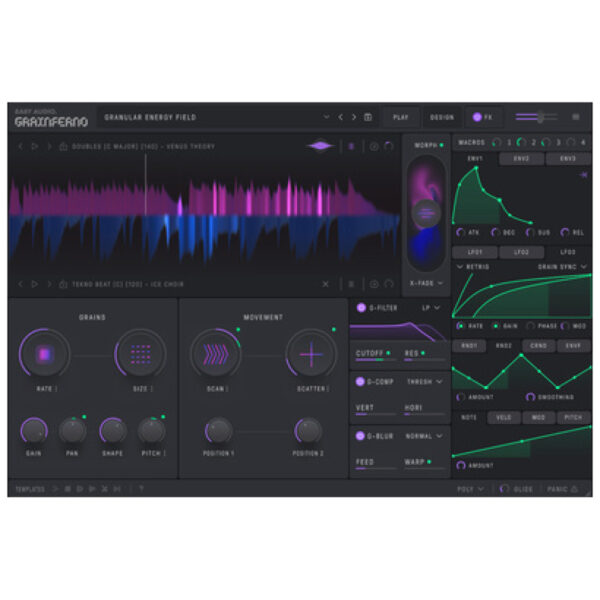Open the hamburger main menu
The width and height of the screenshot is (600, 600).
(576, 117)
